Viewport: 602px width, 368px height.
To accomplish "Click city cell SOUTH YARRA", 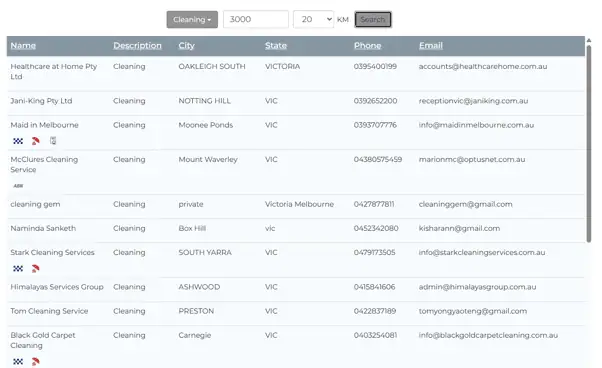I will click(x=205, y=252).
